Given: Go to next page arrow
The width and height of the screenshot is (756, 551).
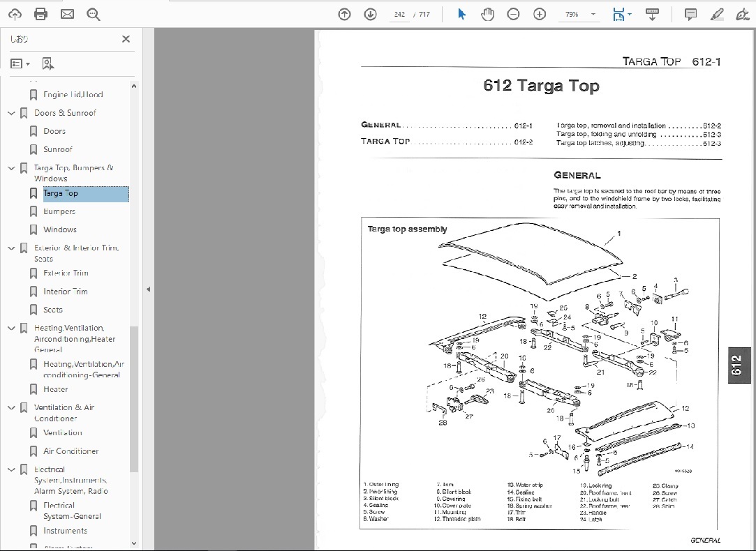Looking at the screenshot, I should pyautogui.click(x=370, y=15).
